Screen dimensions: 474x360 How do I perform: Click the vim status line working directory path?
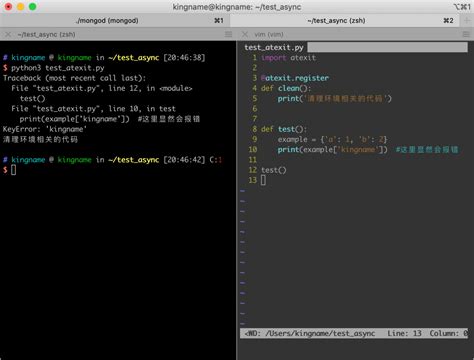[320, 333]
